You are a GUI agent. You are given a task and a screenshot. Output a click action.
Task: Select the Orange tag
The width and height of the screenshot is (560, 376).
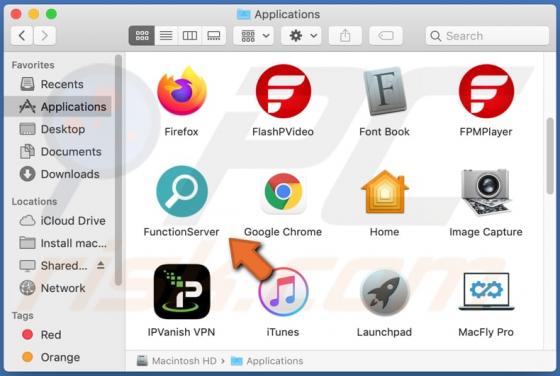59,357
